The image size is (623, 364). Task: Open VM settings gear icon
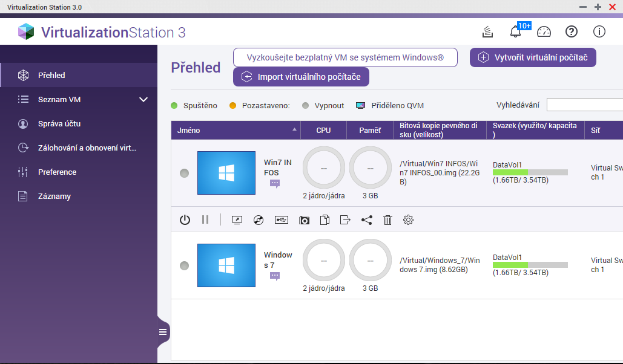click(408, 220)
